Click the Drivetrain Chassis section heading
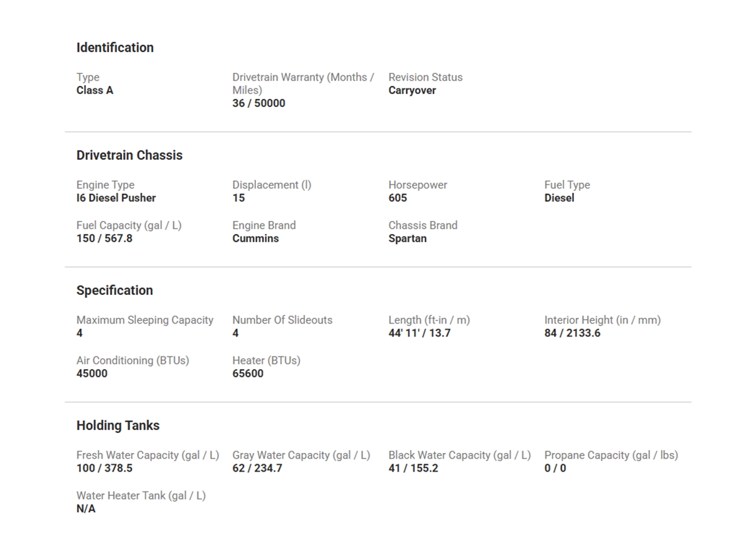 pyautogui.click(x=129, y=156)
